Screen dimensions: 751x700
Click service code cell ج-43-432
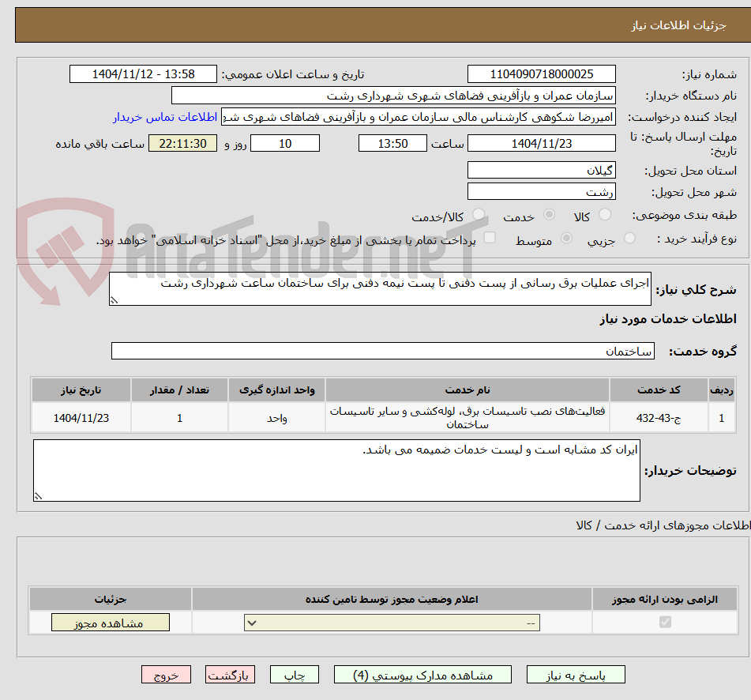[659, 418]
